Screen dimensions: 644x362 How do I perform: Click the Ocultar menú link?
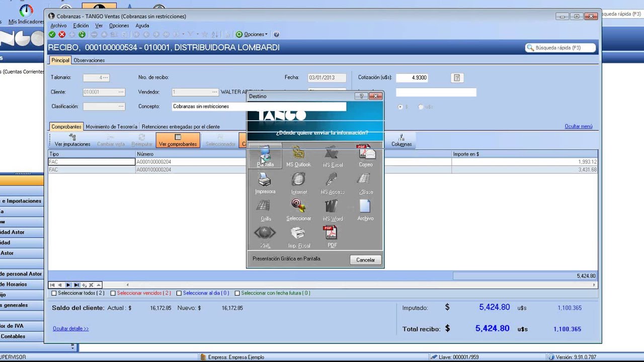pos(579,127)
